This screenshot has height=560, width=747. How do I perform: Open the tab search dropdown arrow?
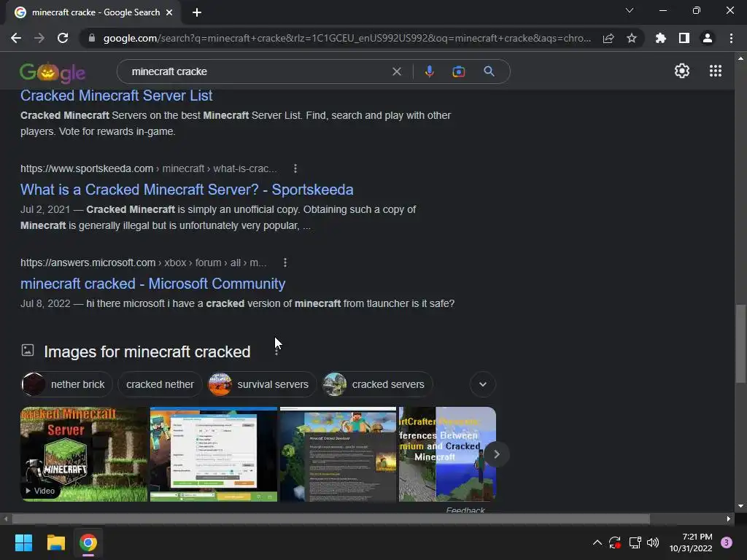click(x=630, y=10)
